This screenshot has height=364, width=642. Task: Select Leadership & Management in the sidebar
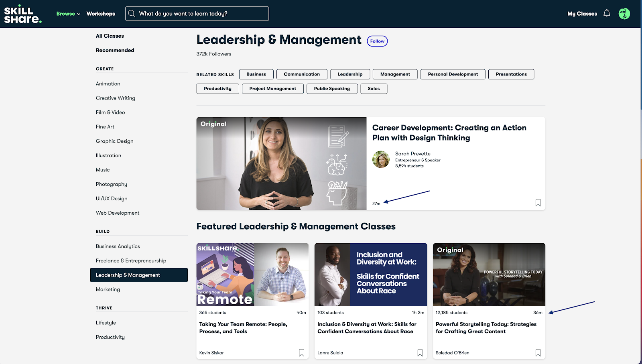point(139,275)
